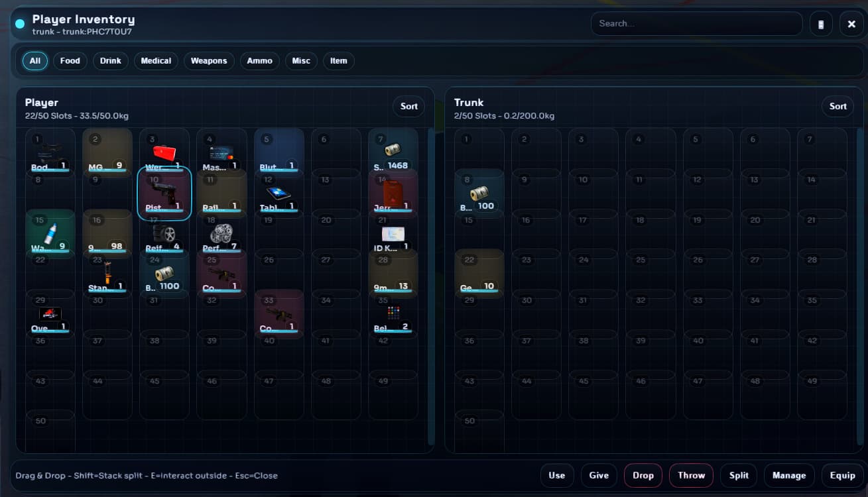The image size is (868, 497).
Task: Switch to the Medical filter
Action: [156, 61]
